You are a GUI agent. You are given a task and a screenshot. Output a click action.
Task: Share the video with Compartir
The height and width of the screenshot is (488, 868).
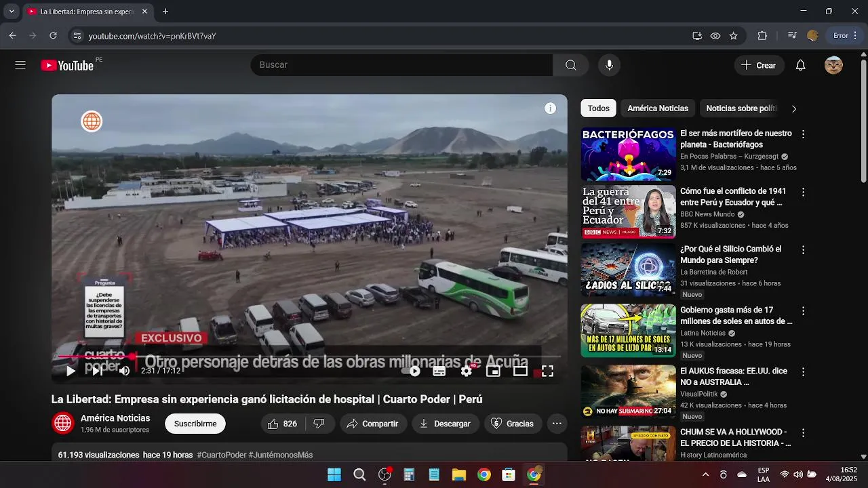point(372,424)
